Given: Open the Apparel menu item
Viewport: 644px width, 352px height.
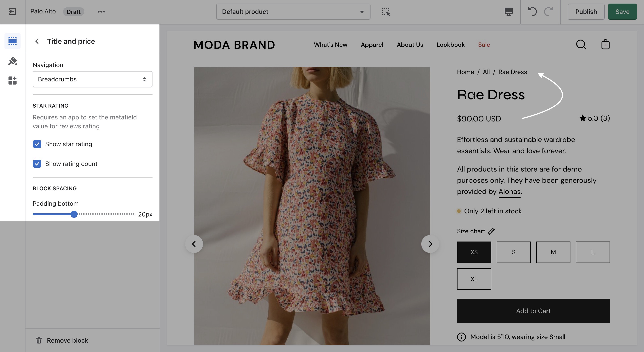Looking at the screenshot, I should click(x=372, y=45).
